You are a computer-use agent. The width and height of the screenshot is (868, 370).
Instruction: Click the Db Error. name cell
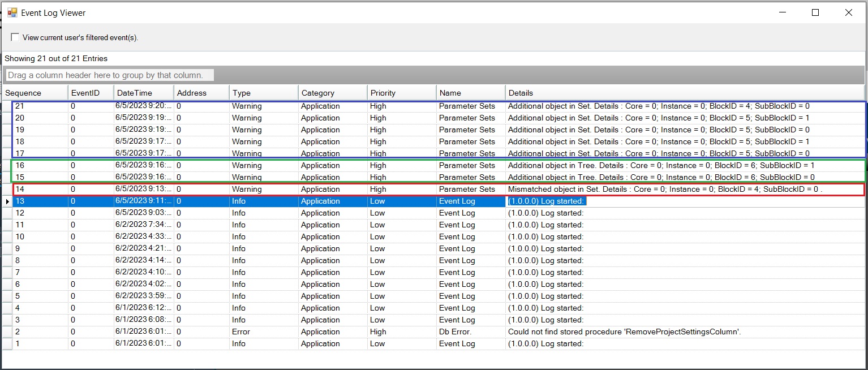coord(471,332)
